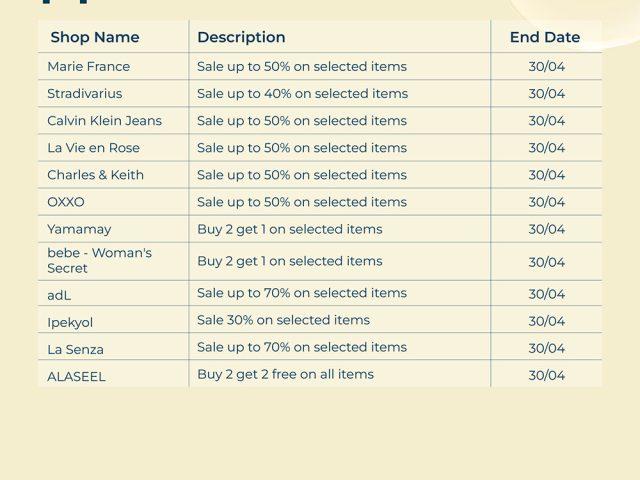
Task: Click the Description column header
Action: click(241, 37)
